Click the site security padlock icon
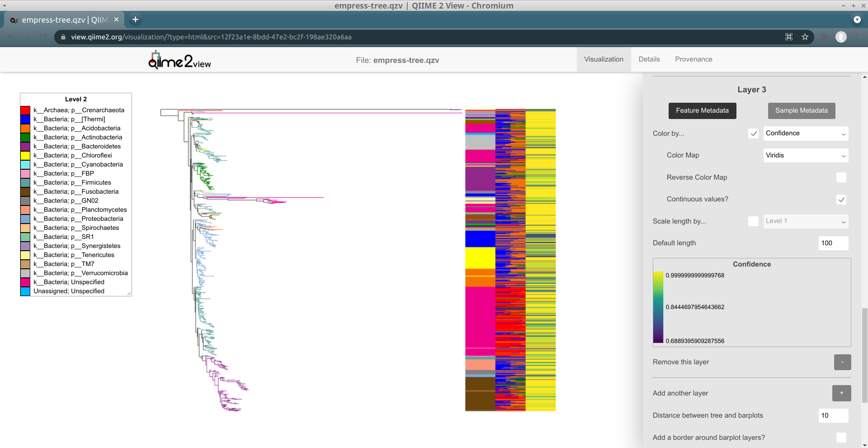The image size is (868, 448). pyautogui.click(x=63, y=37)
